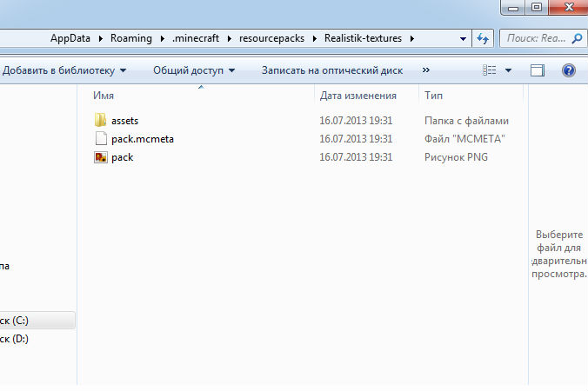The width and height of the screenshot is (588, 391).
Task: Maximize the Explorer window
Action: click(x=537, y=7)
